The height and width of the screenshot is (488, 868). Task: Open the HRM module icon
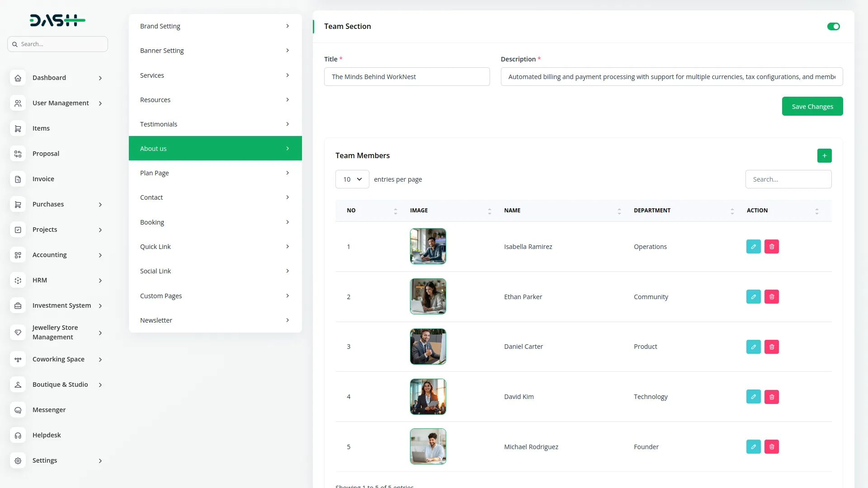18,280
